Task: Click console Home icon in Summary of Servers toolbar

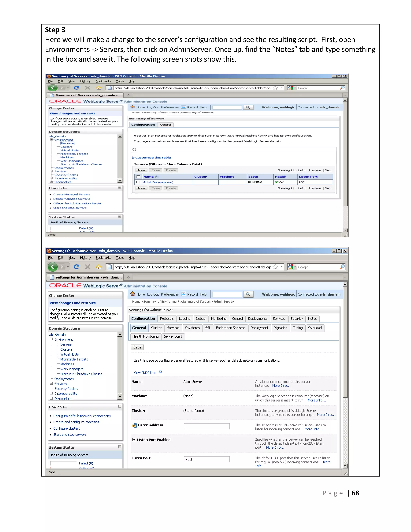Action: (x=132, y=107)
